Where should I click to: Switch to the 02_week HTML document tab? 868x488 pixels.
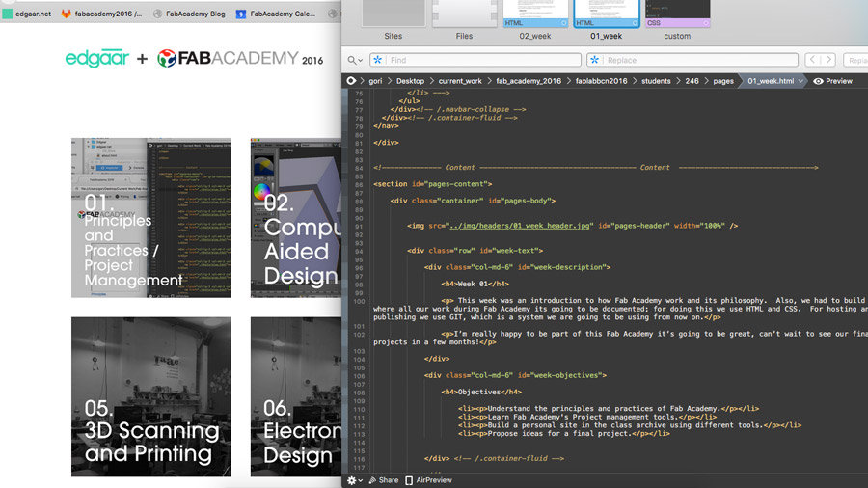[535, 21]
